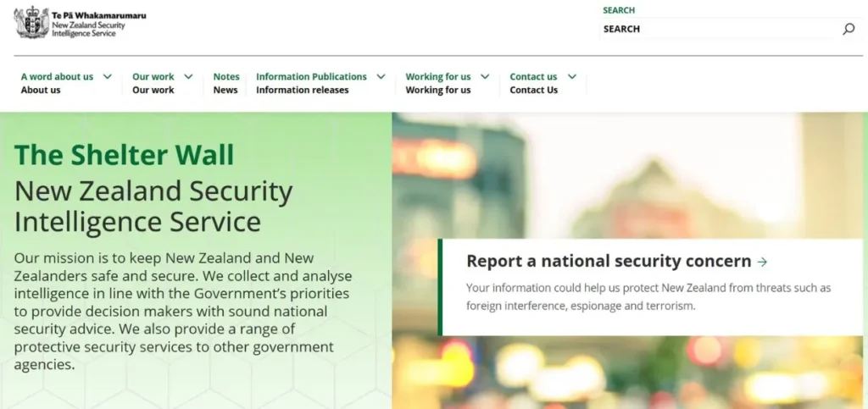Click the NZSIS crest logo

pos(31,23)
